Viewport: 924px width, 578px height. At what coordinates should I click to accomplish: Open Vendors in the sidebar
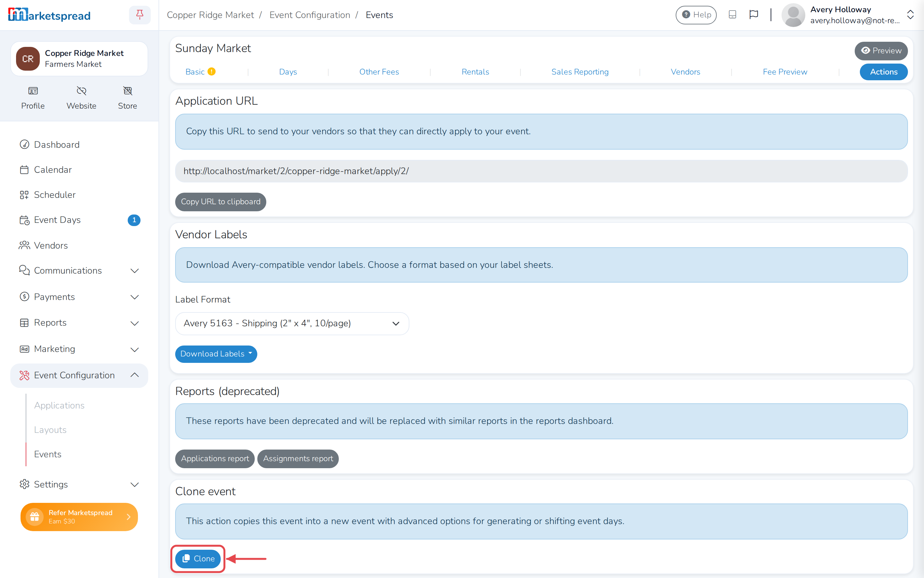click(x=79, y=245)
